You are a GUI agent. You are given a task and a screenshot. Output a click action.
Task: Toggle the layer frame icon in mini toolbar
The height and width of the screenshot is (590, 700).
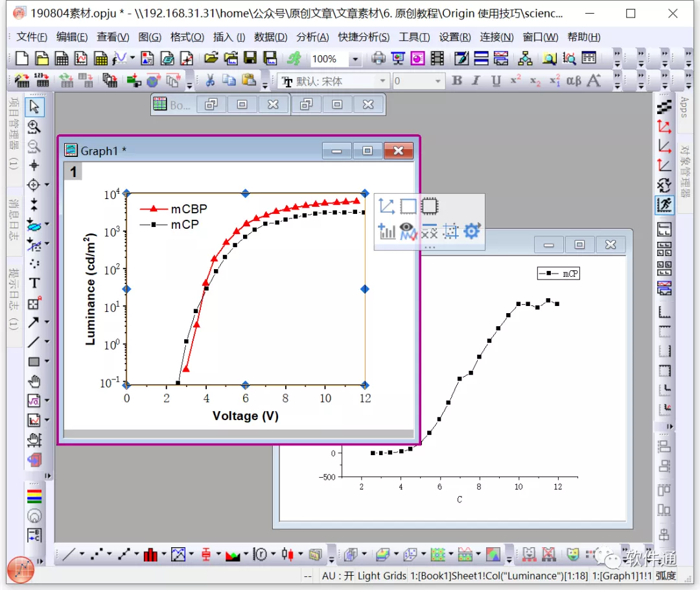408,206
